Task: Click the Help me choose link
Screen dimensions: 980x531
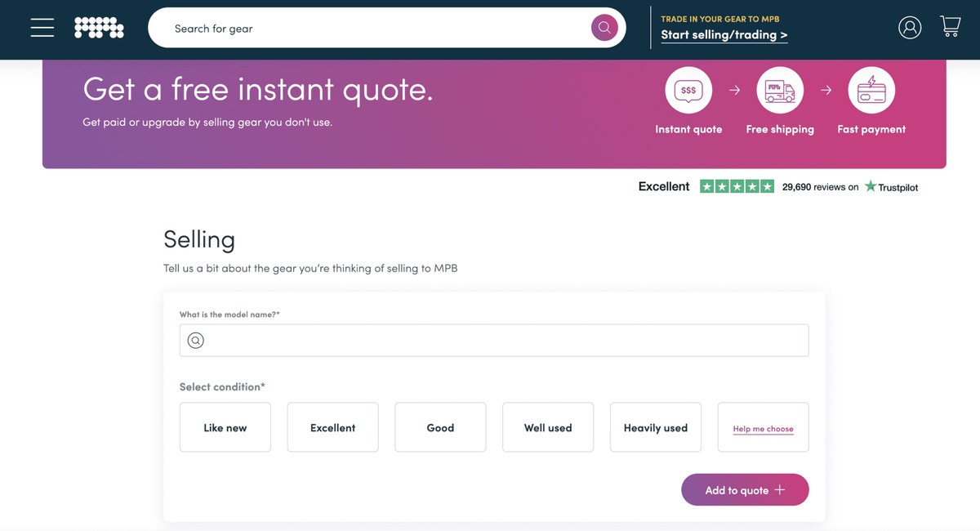Action: tap(764, 429)
